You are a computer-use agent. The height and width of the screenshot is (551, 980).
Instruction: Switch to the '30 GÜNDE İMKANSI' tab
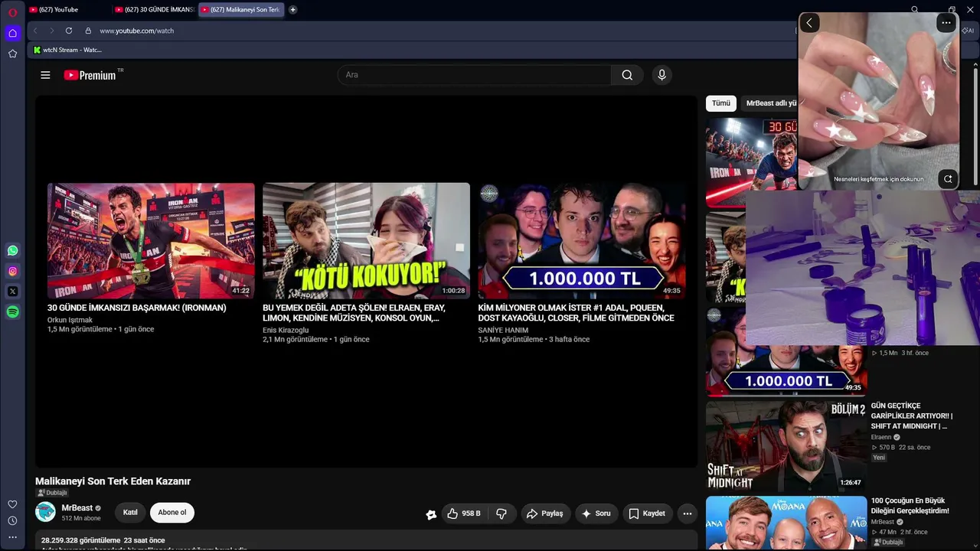pyautogui.click(x=154, y=10)
